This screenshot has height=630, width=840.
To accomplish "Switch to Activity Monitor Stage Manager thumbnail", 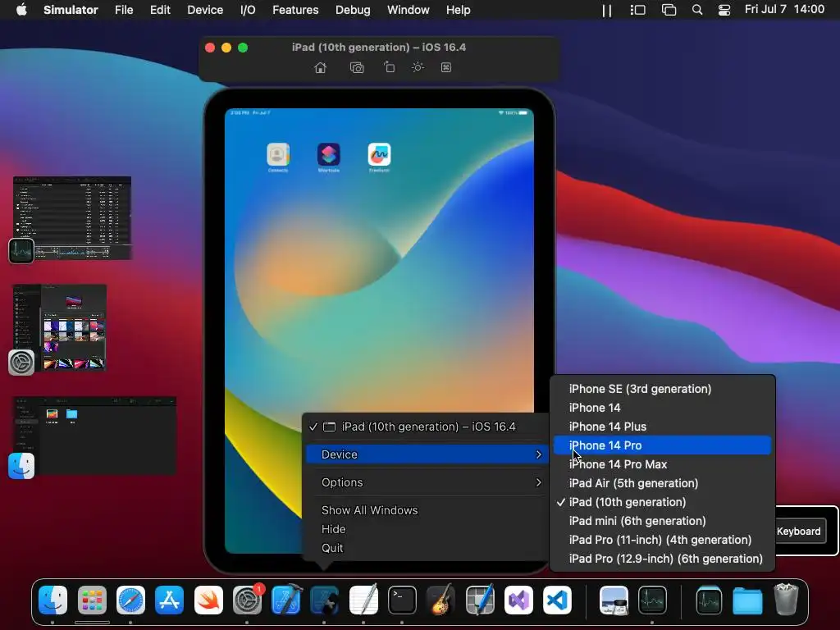I will tap(72, 218).
